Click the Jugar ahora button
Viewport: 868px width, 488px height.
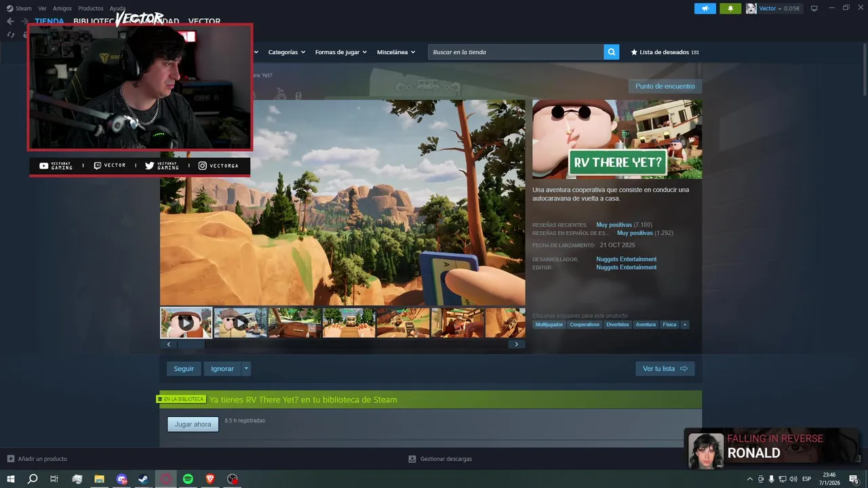point(193,424)
